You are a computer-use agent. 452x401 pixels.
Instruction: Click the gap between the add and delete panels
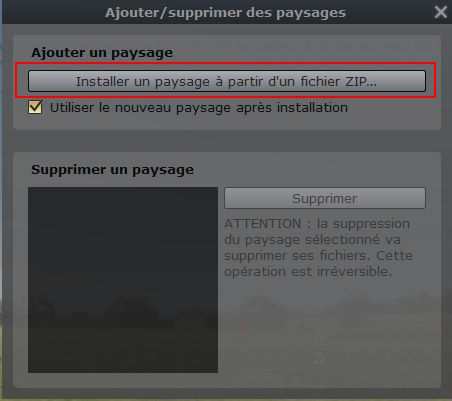tap(227, 141)
